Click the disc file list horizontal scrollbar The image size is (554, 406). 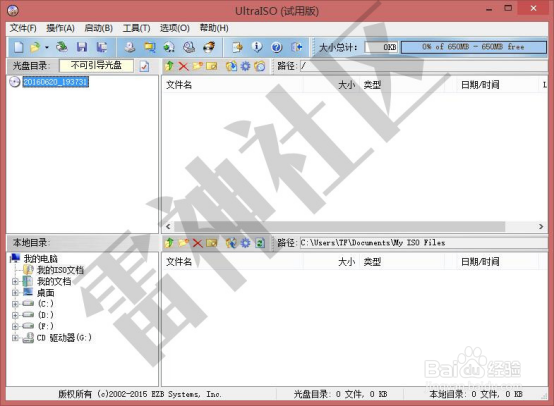(x=339, y=226)
